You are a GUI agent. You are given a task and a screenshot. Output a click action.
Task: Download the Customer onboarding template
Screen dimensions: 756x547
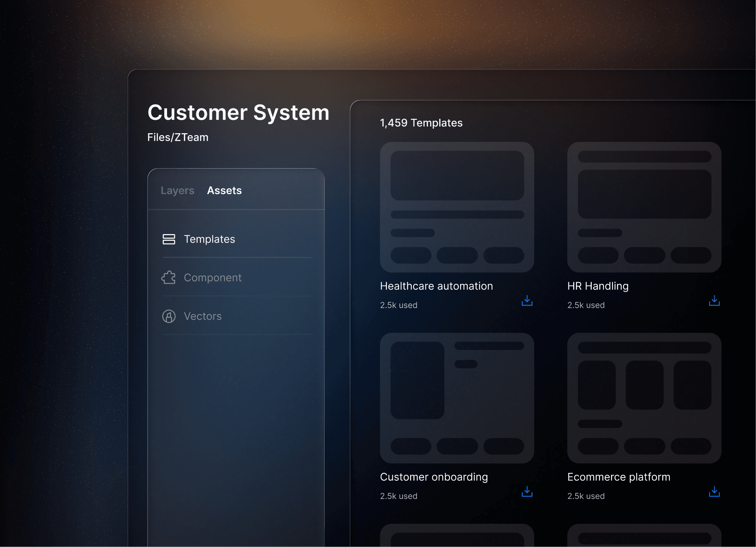click(x=527, y=491)
